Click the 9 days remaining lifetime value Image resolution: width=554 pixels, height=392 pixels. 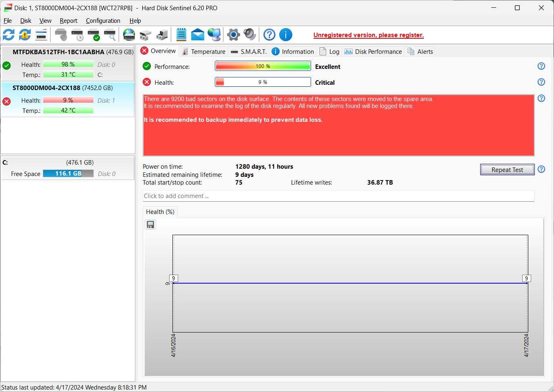coord(244,175)
